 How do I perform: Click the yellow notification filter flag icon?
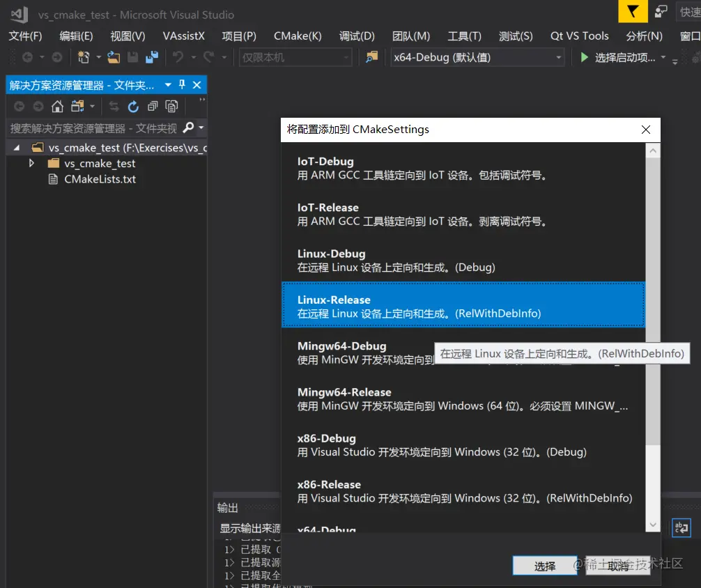click(633, 10)
